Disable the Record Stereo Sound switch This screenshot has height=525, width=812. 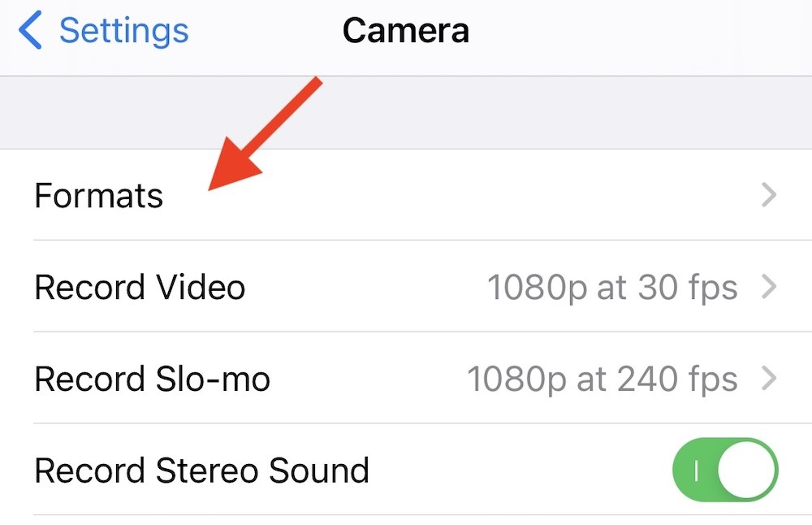725,471
